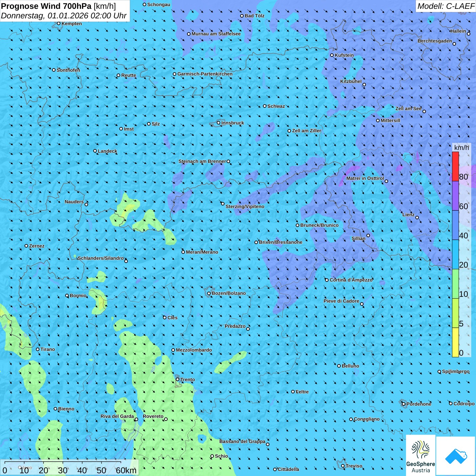476x476 pixels.
Task: Click the Bienno town label
Action: 66,409
